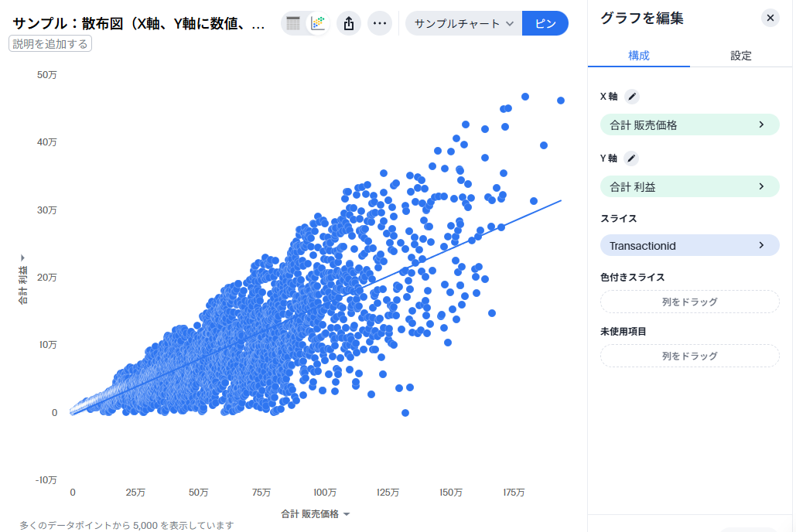Switch to chart view
The image size is (796, 532).
(317, 23)
